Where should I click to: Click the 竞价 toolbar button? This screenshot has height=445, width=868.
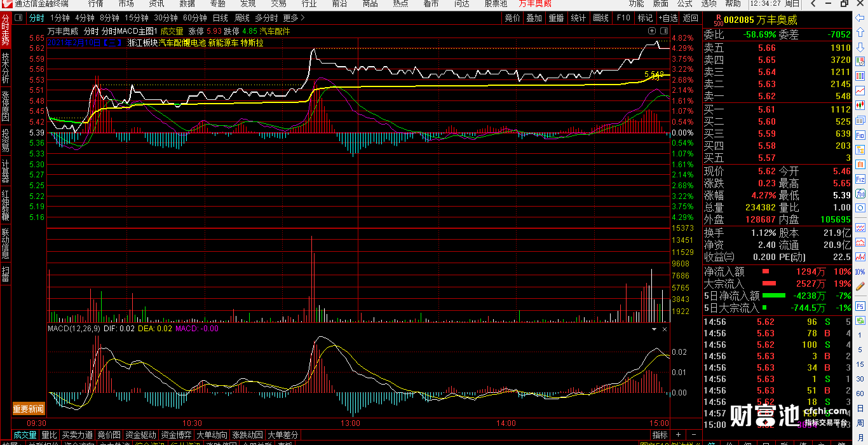tap(512, 18)
